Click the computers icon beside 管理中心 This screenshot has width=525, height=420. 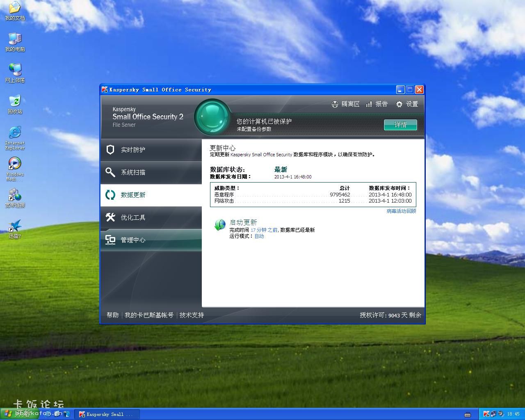[110, 240]
